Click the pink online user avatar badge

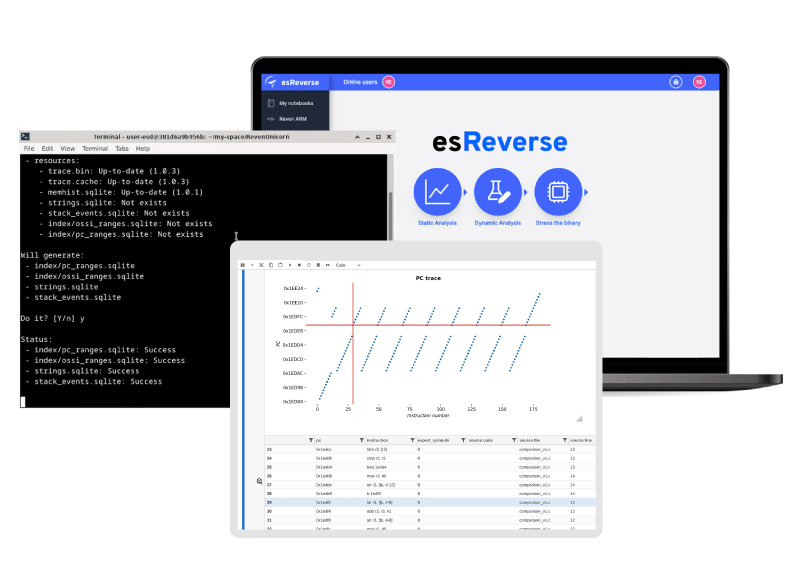pyautogui.click(x=389, y=82)
